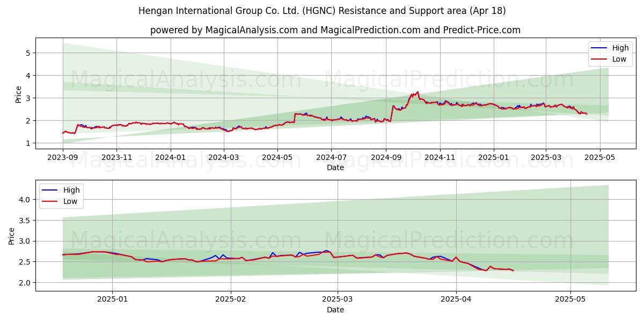644x322 pixels.
Task: Click the bottom chart's 'Date' x-axis label
Action: tap(335, 310)
